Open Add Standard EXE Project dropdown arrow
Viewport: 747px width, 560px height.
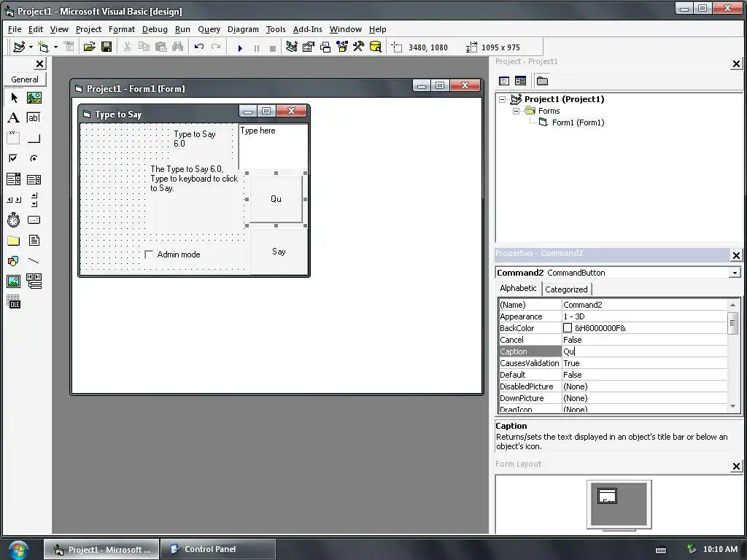tap(31, 47)
